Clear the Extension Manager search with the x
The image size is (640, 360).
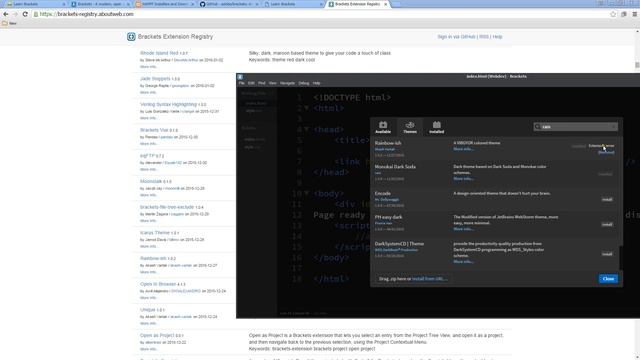click(613, 127)
